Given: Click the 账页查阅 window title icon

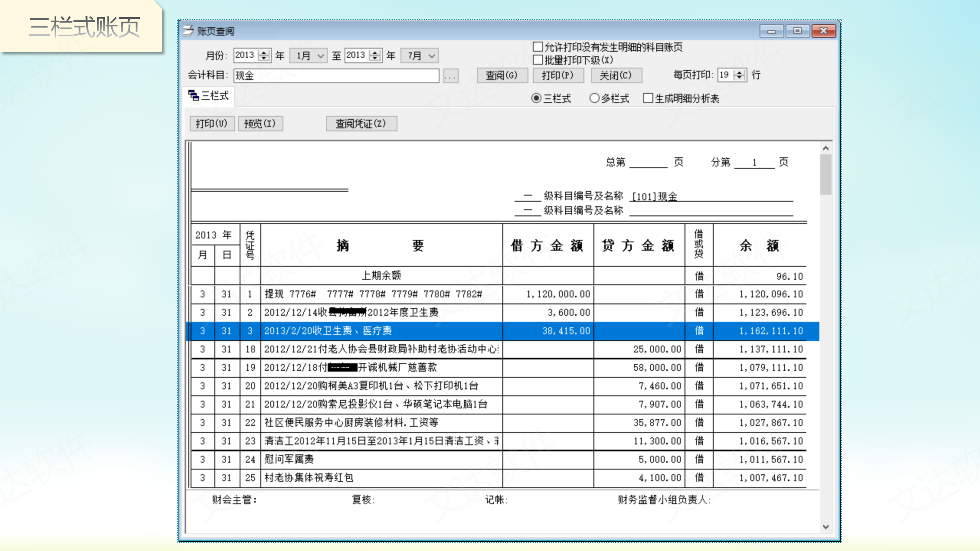Looking at the screenshot, I should click(188, 31).
